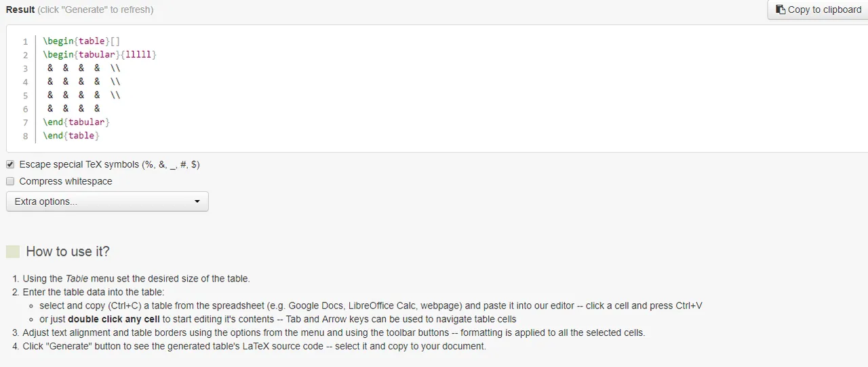Viewport: 868px width, 367px height.
Task: Click the Result label heading
Action: pos(20,9)
